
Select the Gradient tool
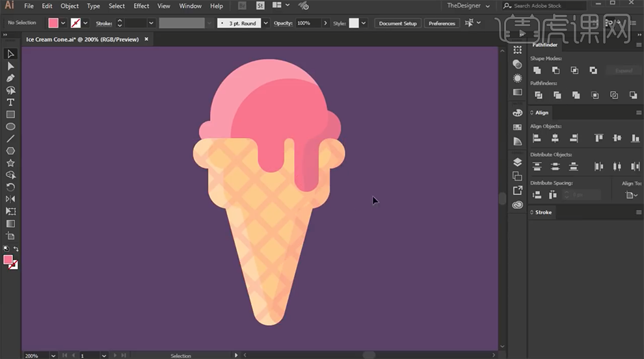point(10,224)
